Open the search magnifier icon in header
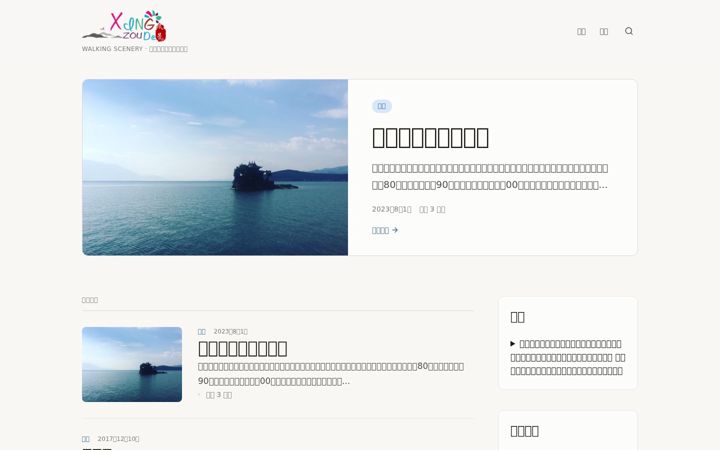The width and height of the screenshot is (720, 450). click(x=629, y=31)
